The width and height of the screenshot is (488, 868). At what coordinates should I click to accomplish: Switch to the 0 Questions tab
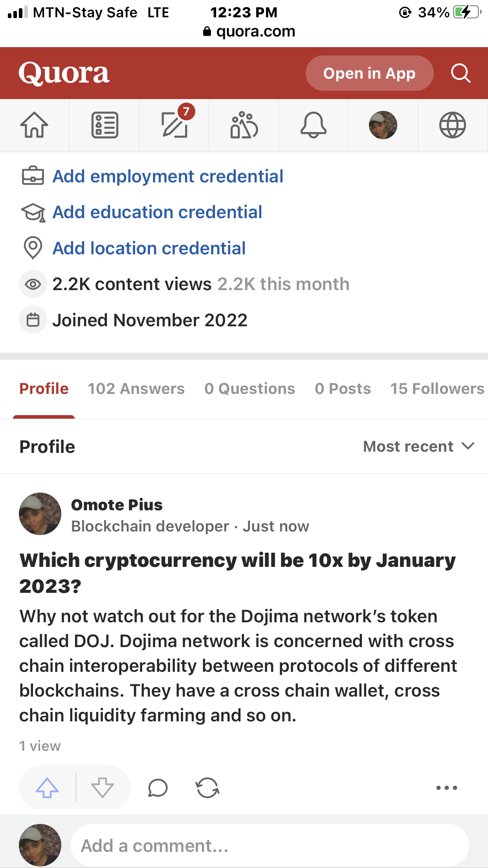coord(250,389)
